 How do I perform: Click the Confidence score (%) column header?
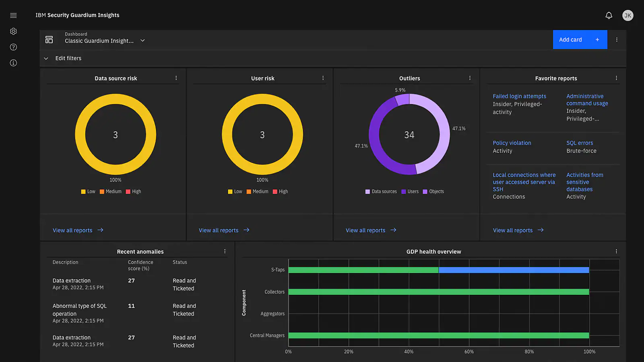click(x=140, y=265)
